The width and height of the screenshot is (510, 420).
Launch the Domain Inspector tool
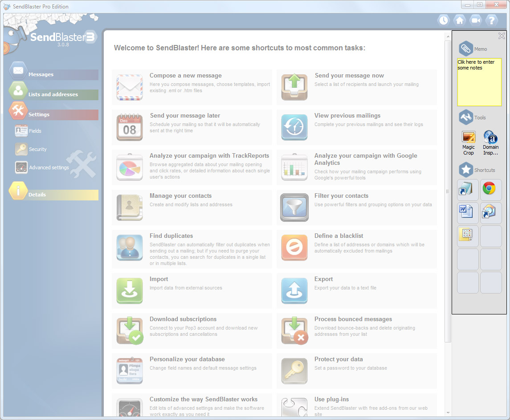coord(490,143)
